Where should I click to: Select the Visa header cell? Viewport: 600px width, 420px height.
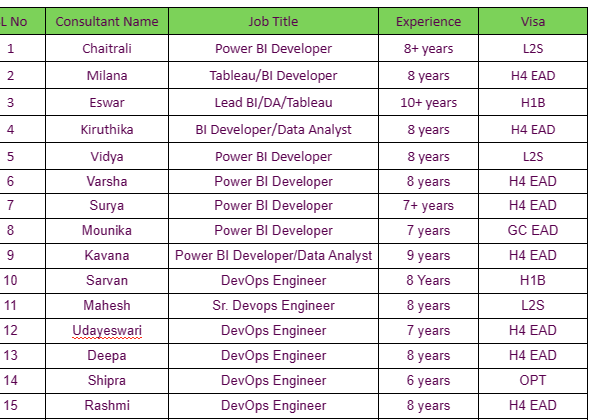pyautogui.click(x=533, y=21)
